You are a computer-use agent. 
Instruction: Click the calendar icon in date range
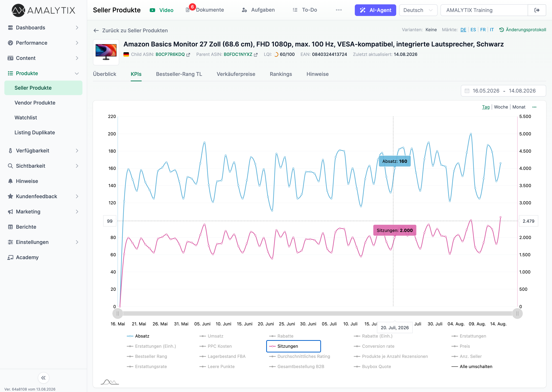coord(467,91)
